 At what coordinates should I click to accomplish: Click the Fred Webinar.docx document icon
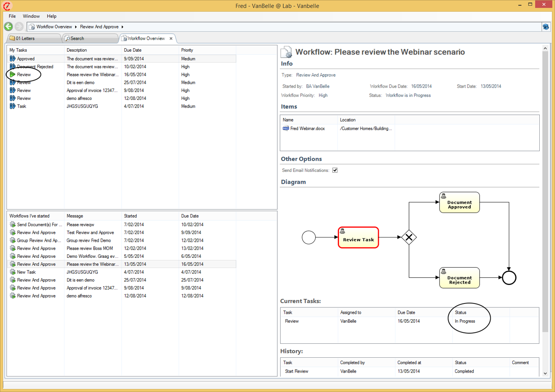point(286,129)
